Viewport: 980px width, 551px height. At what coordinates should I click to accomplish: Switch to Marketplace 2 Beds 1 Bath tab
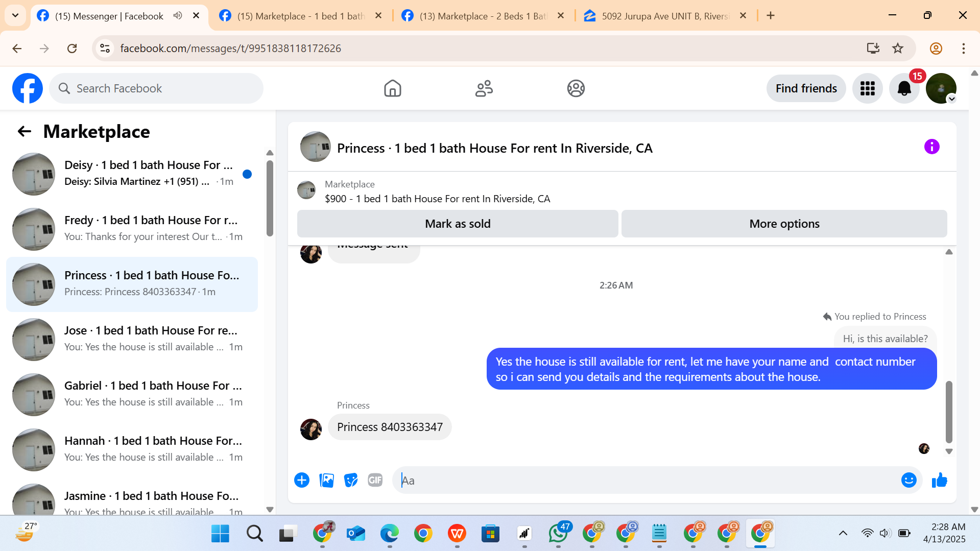[483, 16]
